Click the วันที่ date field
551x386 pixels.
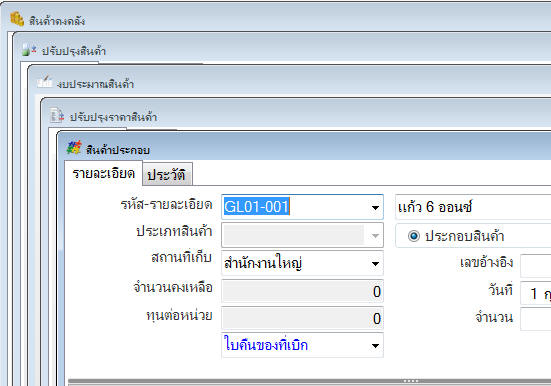click(x=536, y=293)
